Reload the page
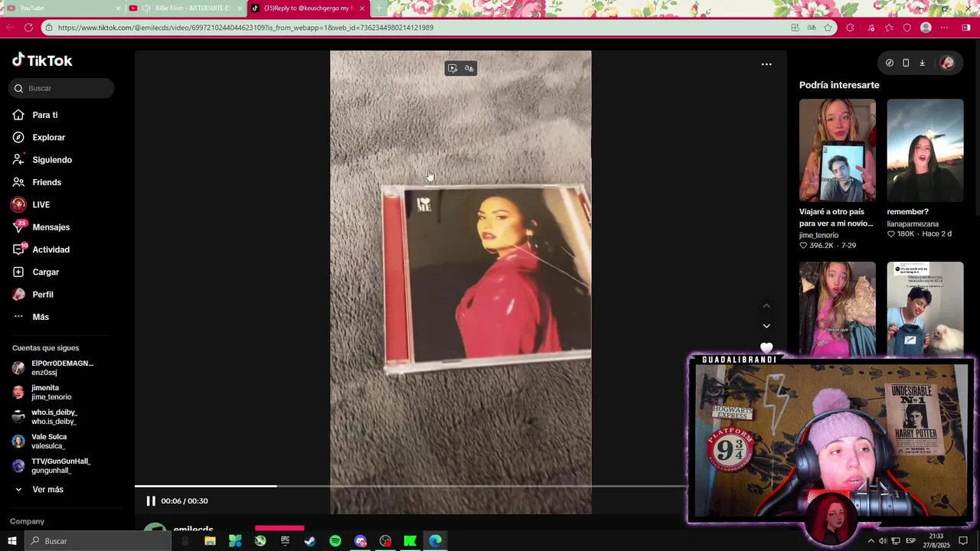The height and width of the screenshot is (551, 980). coord(28,28)
